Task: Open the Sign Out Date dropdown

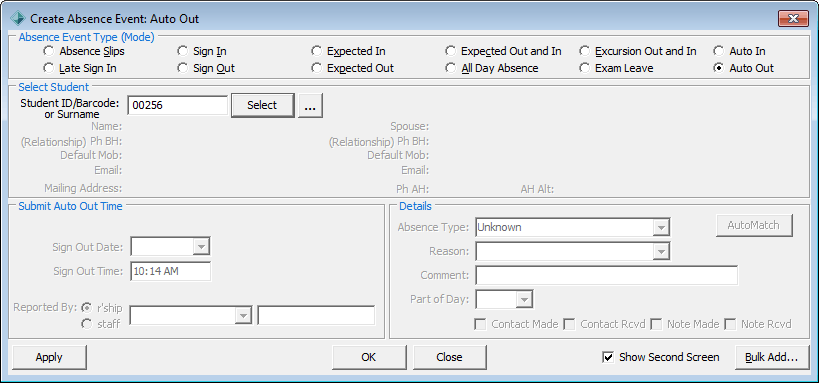Action: point(201,247)
